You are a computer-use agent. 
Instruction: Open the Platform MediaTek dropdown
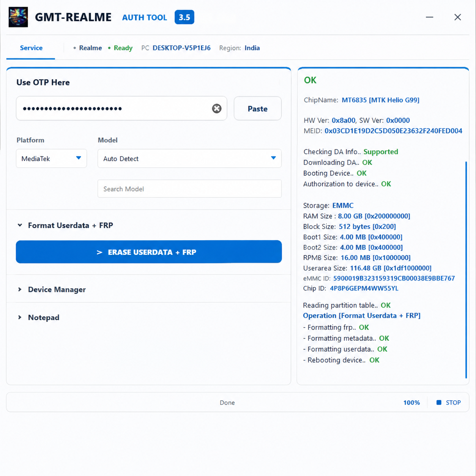[x=51, y=158]
